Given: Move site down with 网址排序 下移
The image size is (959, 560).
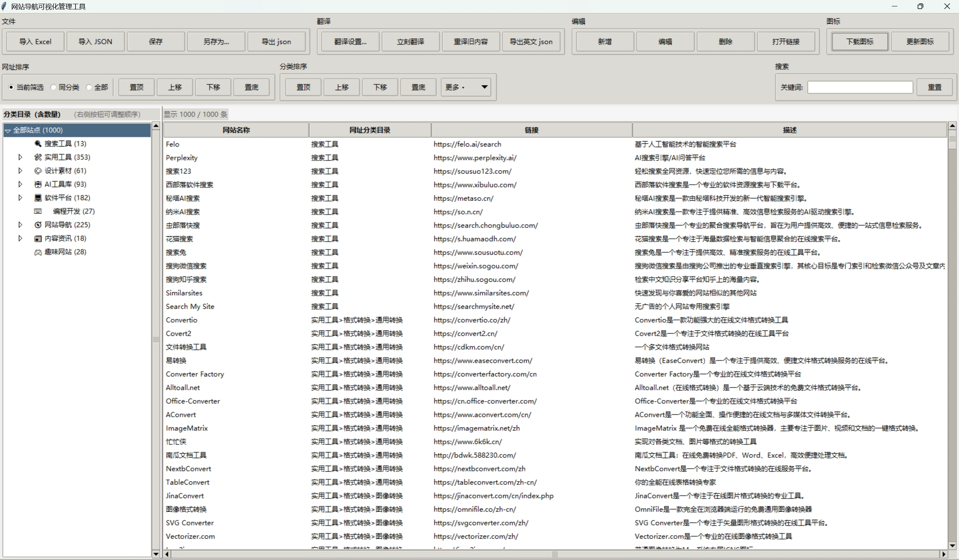Looking at the screenshot, I should coord(213,88).
